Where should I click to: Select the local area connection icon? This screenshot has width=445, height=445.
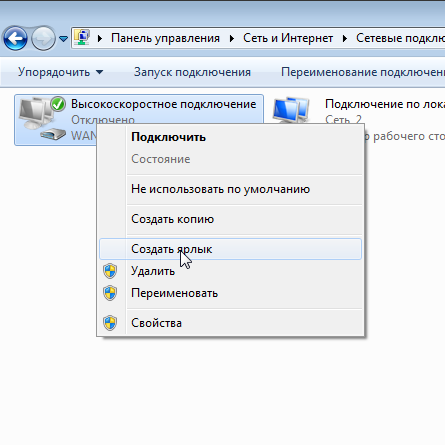pos(291,109)
